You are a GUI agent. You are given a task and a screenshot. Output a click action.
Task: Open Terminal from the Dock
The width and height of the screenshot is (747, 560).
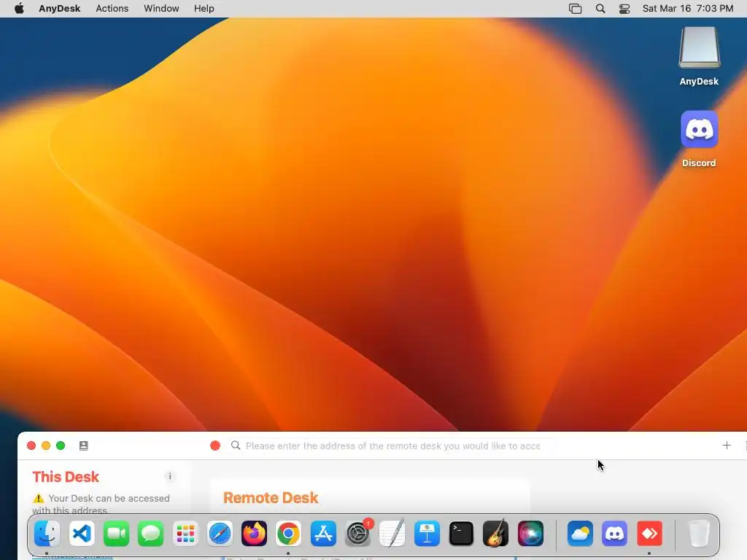pyautogui.click(x=461, y=533)
